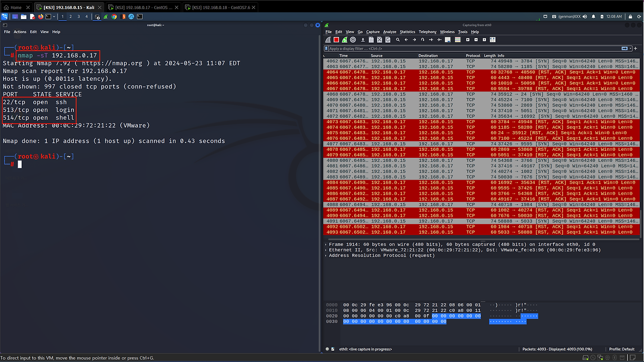Launch Firefox from the Kali panel
The height and width of the screenshot is (362, 644).
[40, 17]
